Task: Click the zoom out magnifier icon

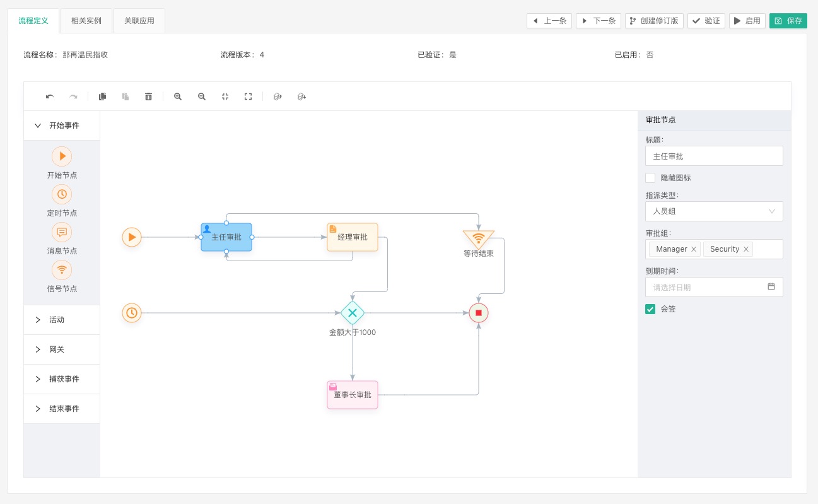Action: click(202, 97)
